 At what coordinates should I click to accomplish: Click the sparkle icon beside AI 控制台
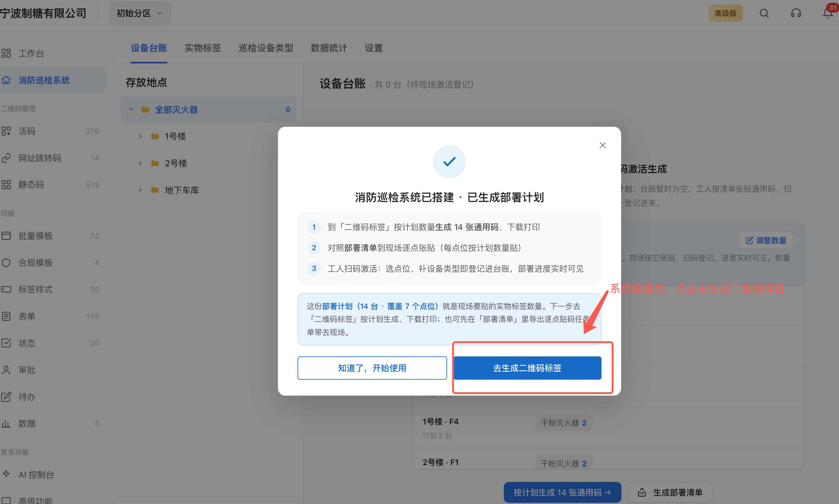tap(6, 474)
